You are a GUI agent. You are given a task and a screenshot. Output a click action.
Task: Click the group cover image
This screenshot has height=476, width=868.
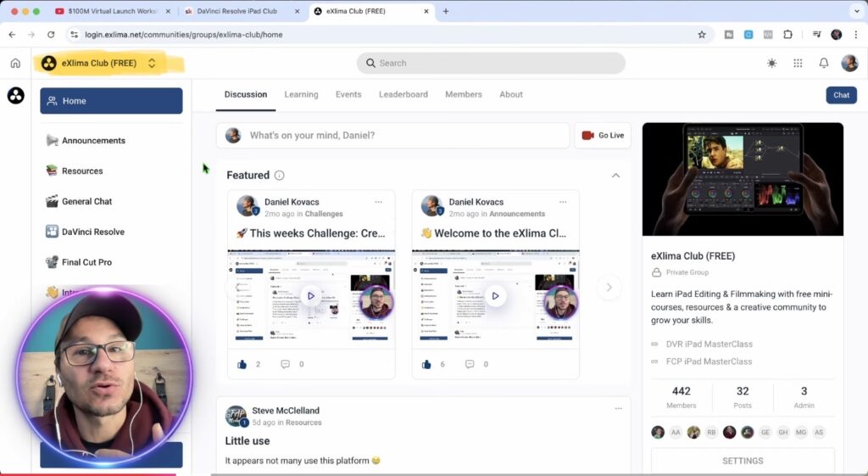coord(743,179)
